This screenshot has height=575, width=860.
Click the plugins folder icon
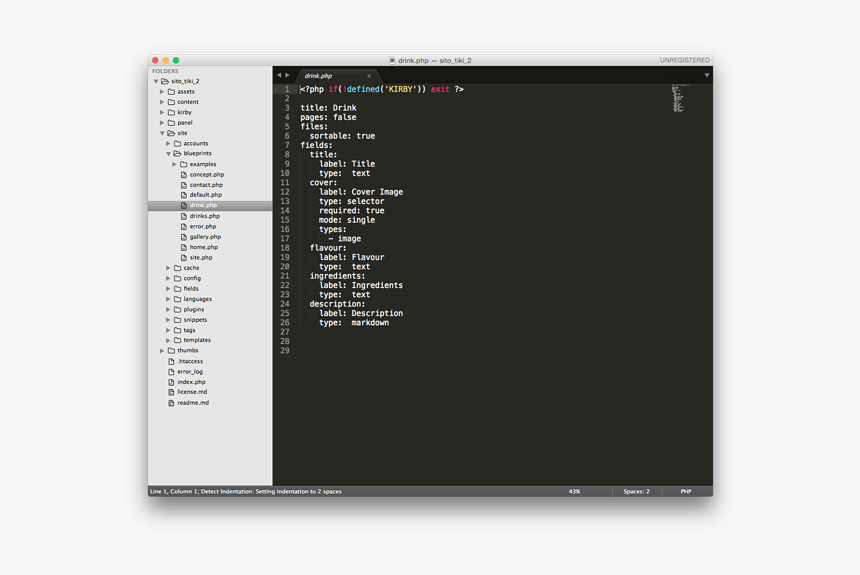point(177,309)
